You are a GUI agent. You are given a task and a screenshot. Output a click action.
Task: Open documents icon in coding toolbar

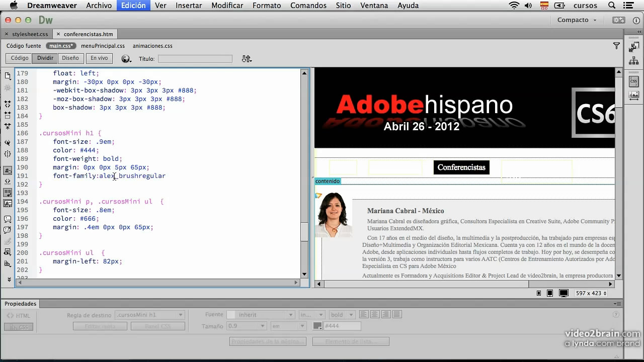pyautogui.click(x=8, y=76)
